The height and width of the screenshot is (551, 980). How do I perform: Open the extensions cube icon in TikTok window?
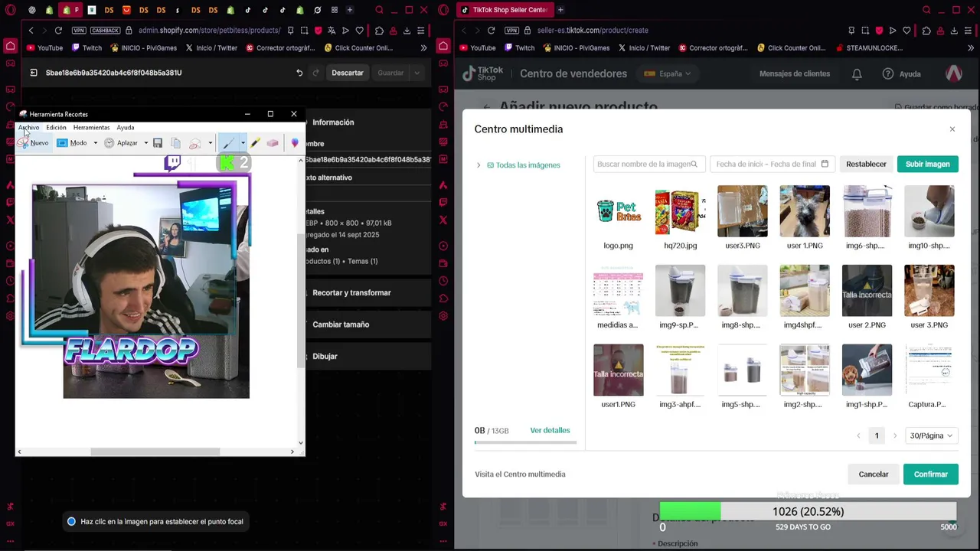pyautogui.click(x=926, y=31)
